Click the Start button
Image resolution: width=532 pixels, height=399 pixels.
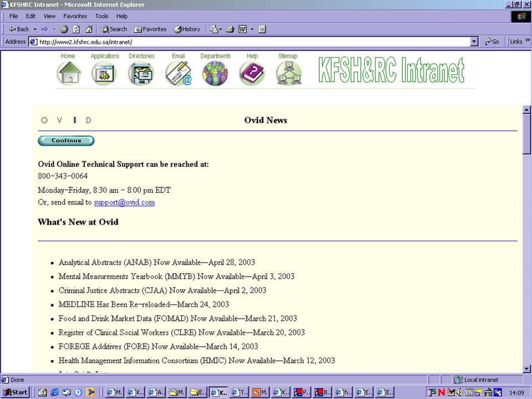click(x=16, y=392)
